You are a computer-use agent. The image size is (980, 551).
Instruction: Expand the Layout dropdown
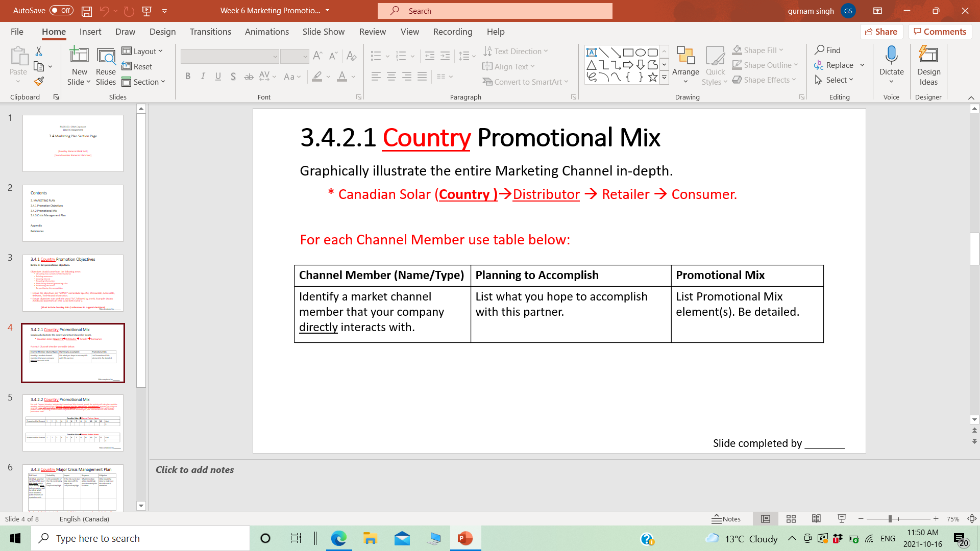(x=142, y=51)
